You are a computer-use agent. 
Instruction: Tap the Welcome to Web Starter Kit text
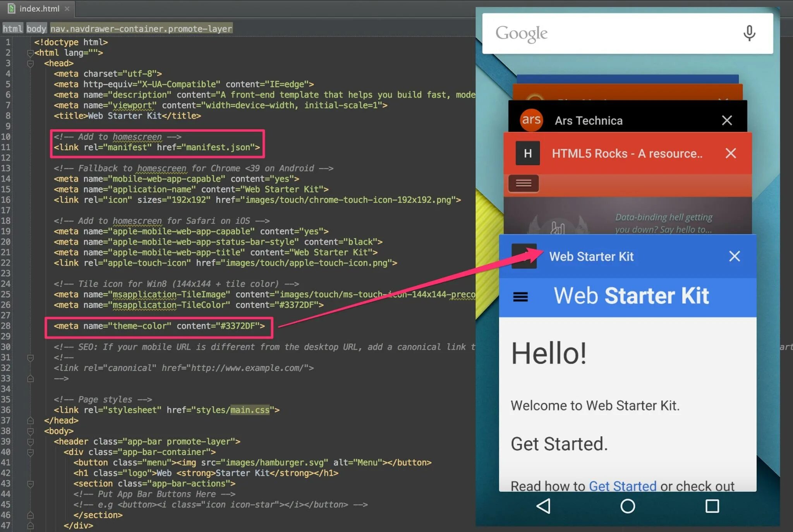click(595, 405)
